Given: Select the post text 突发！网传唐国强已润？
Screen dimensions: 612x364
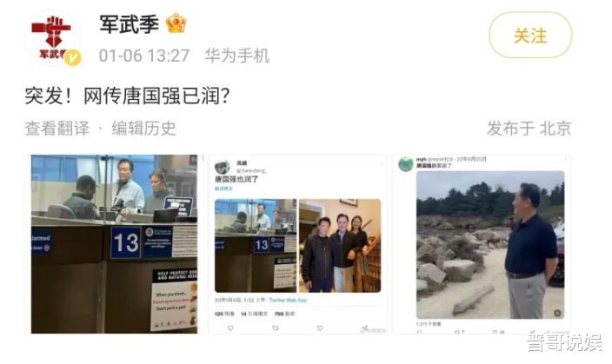Looking at the screenshot, I should [x=127, y=96].
